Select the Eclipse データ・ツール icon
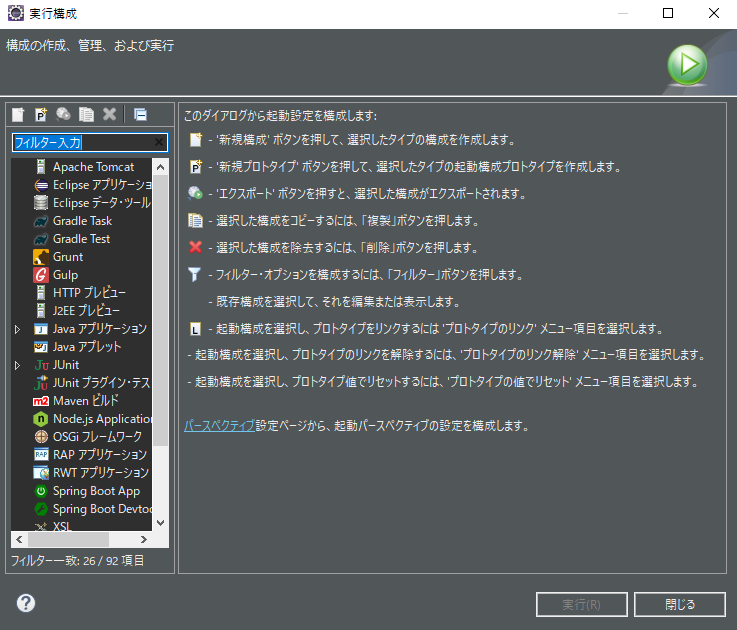 point(41,203)
